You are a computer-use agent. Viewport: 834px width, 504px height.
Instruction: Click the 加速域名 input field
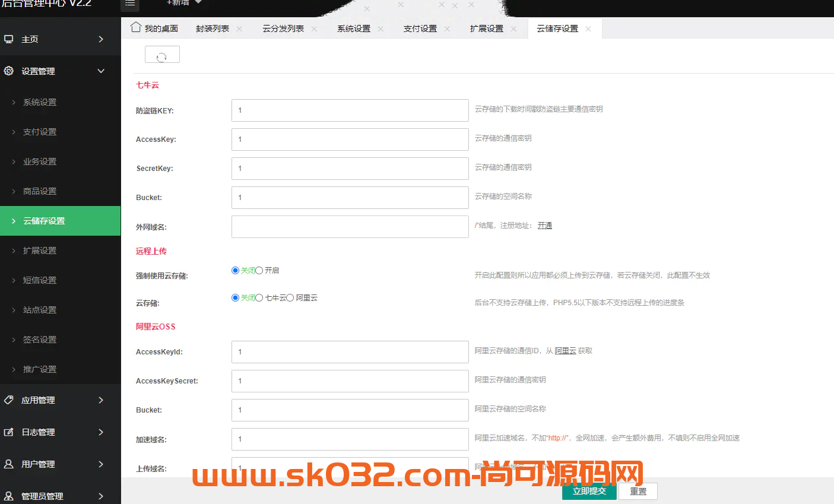[x=350, y=439]
